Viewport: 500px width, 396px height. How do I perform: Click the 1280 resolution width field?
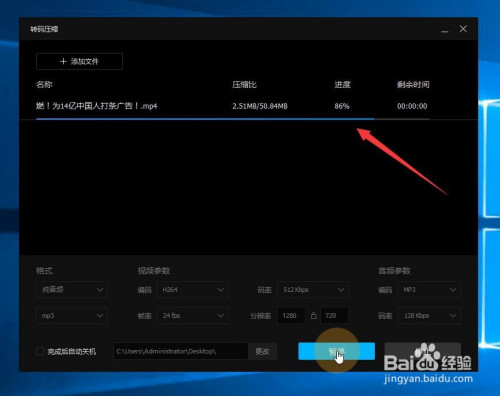click(x=291, y=315)
